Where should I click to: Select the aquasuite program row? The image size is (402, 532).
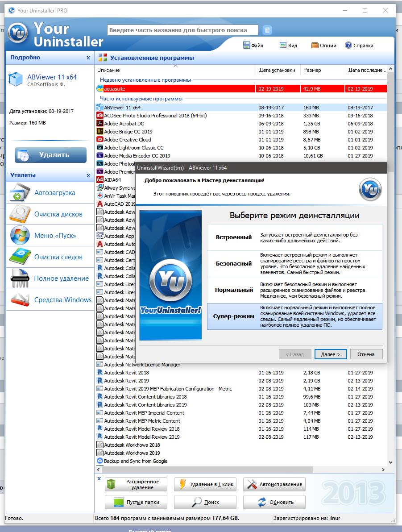pos(241,89)
